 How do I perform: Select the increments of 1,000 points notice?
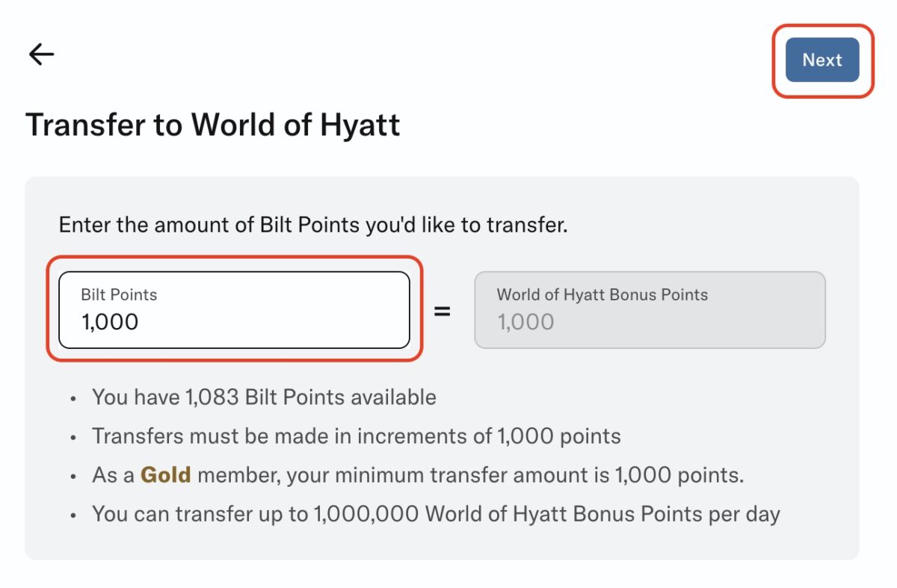pos(357,436)
